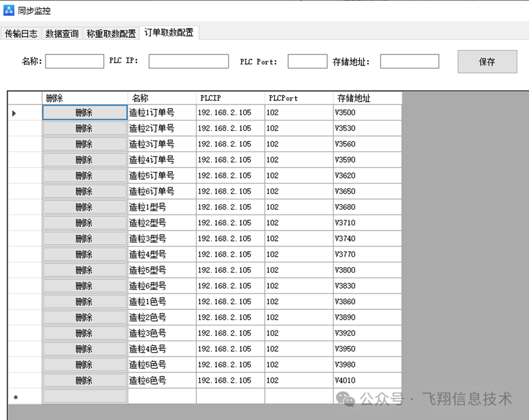Image resolution: width=529 pixels, height=420 pixels.
Task: Click address cell V3650
Action: tap(368, 191)
